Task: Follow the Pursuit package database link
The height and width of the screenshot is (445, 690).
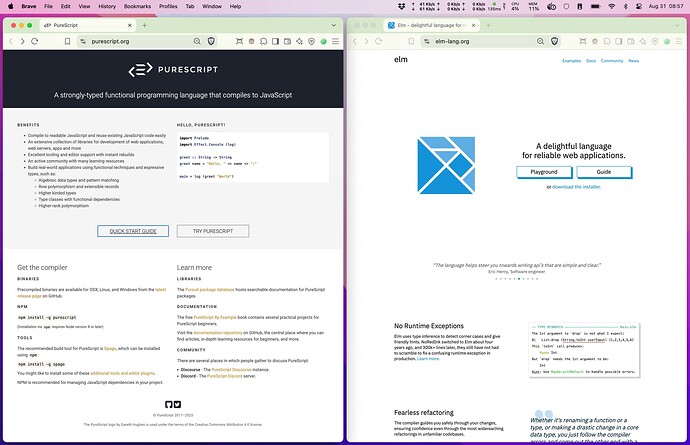Action: [x=209, y=290]
